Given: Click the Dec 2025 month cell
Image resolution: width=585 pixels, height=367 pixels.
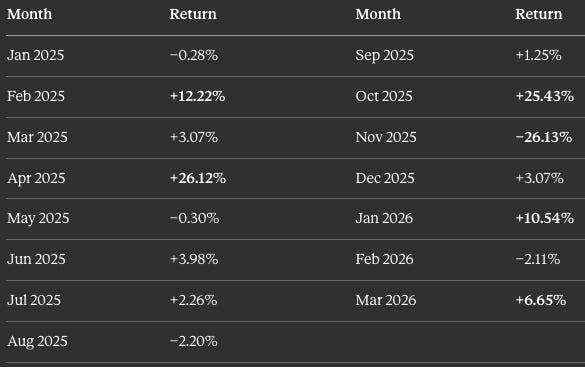Looking at the screenshot, I should point(385,178).
